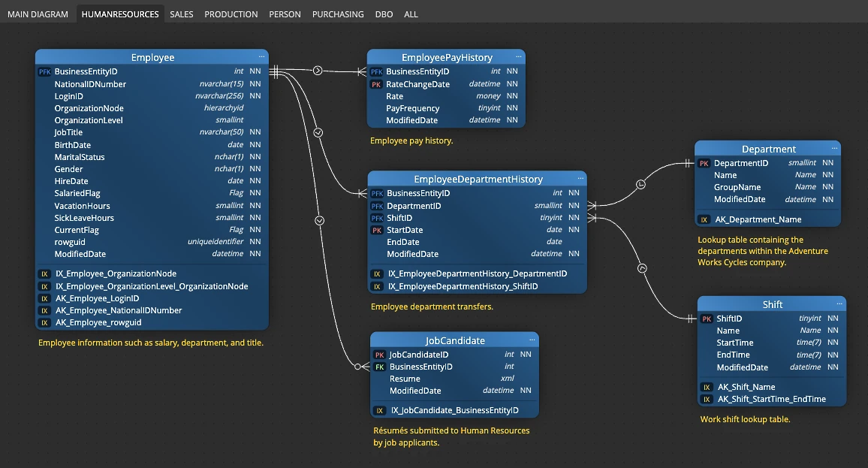Select the 'Work shift lookup table.' note
Viewport: 868px width, 468px height.
click(745, 419)
